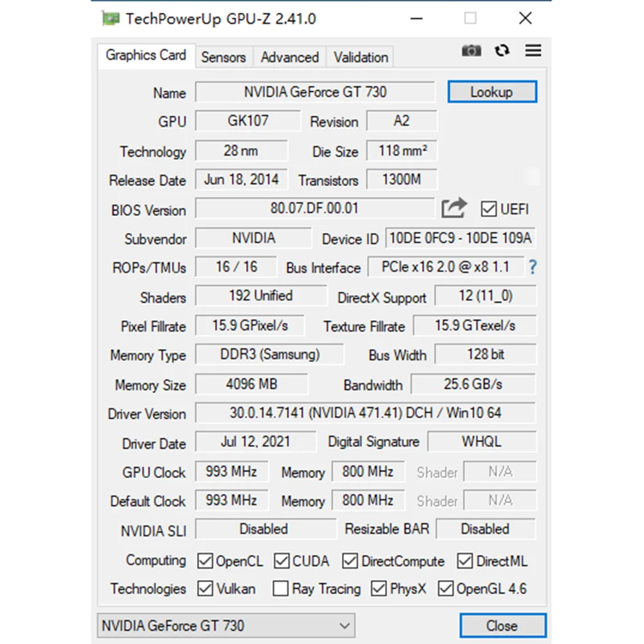The width and height of the screenshot is (644, 644).
Task: Close the window with the X button
Action: [x=526, y=19]
